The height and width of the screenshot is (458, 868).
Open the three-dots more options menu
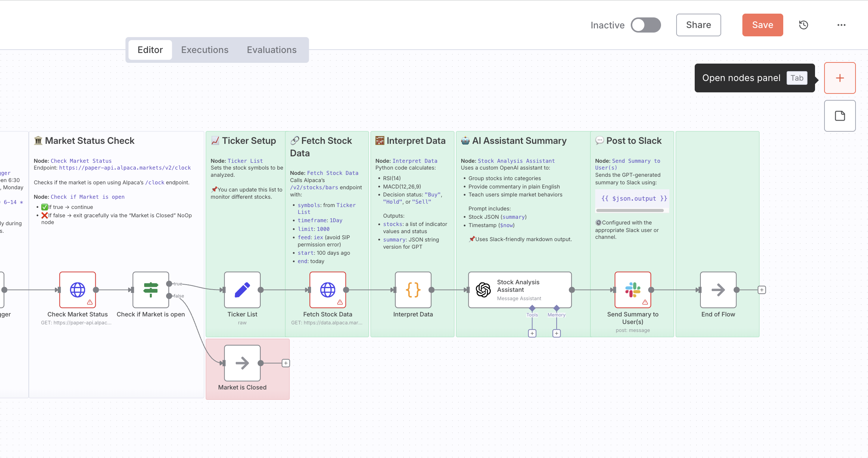click(841, 25)
